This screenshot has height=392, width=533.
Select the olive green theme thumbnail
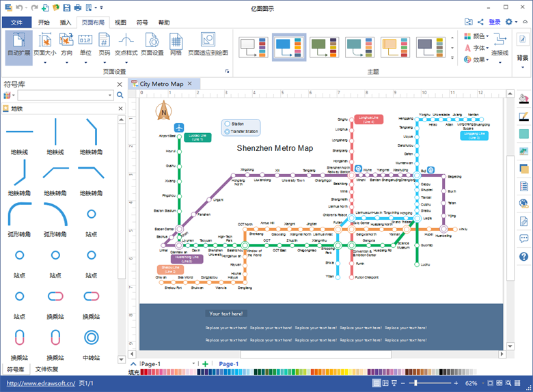(x=325, y=47)
